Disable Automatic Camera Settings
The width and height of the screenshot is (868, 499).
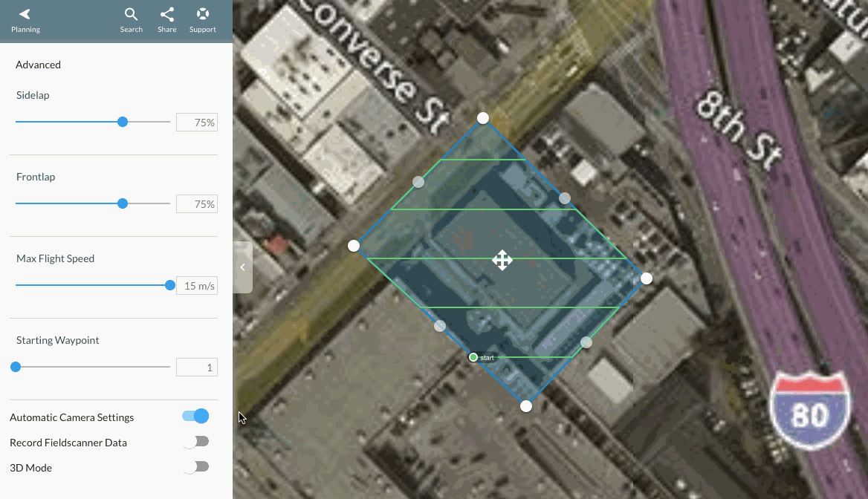point(195,416)
